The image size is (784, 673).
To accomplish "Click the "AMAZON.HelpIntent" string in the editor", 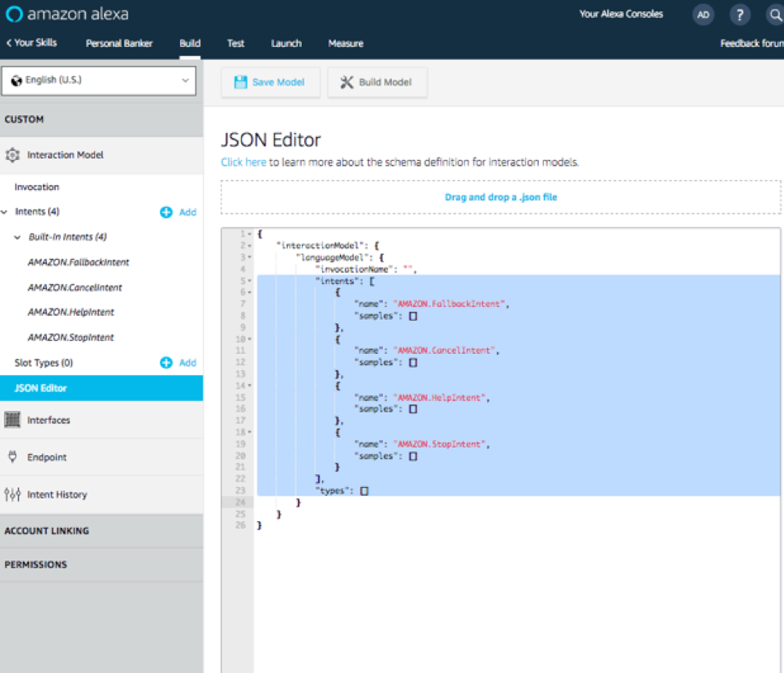I will pyautogui.click(x=439, y=397).
